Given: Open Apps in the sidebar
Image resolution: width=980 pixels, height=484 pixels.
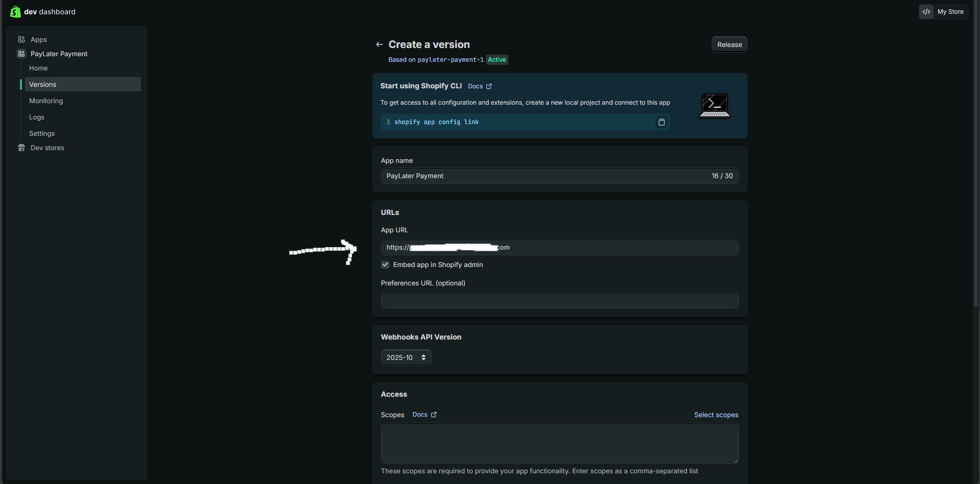Looking at the screenshot, I should point(39,39).
